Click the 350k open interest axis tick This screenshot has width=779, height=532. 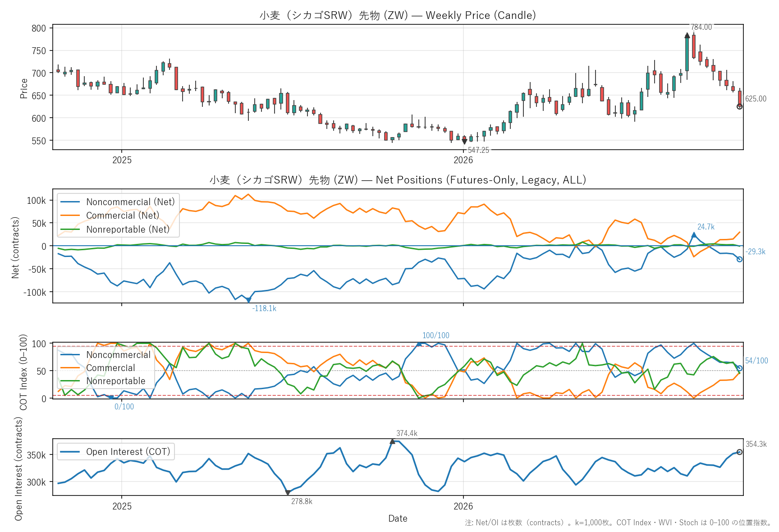36,455
